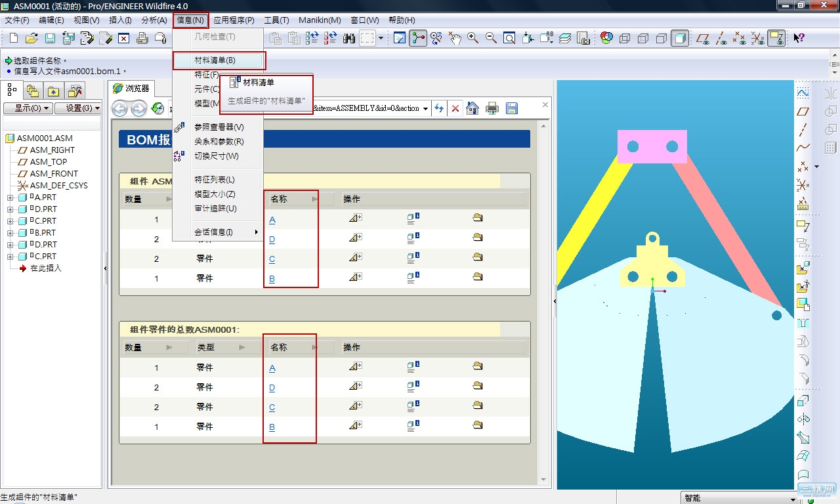Open the Manikin(M) menu

(x=320, y=20)
